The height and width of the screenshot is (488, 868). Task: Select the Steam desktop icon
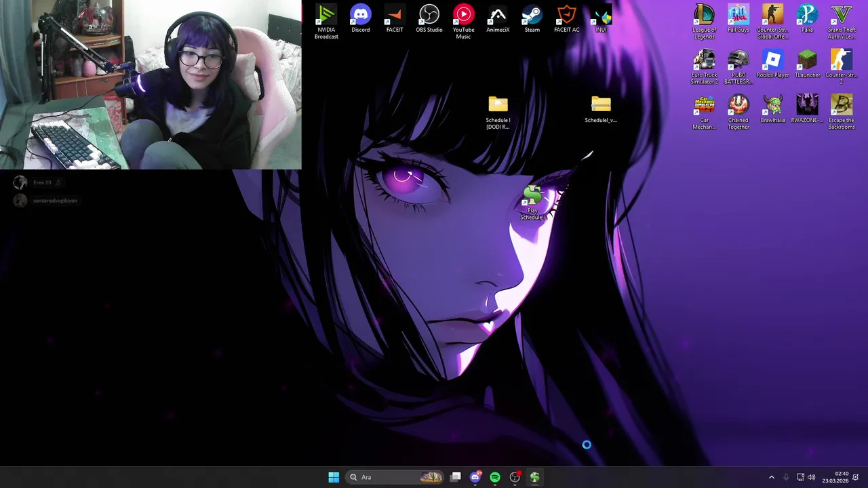point(532,19)
